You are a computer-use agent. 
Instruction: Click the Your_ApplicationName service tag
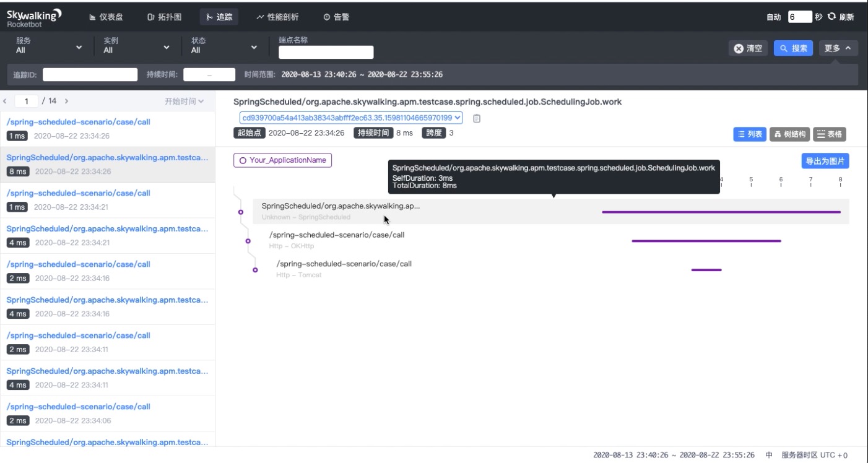pyautogui.click(x=282, y=160)
